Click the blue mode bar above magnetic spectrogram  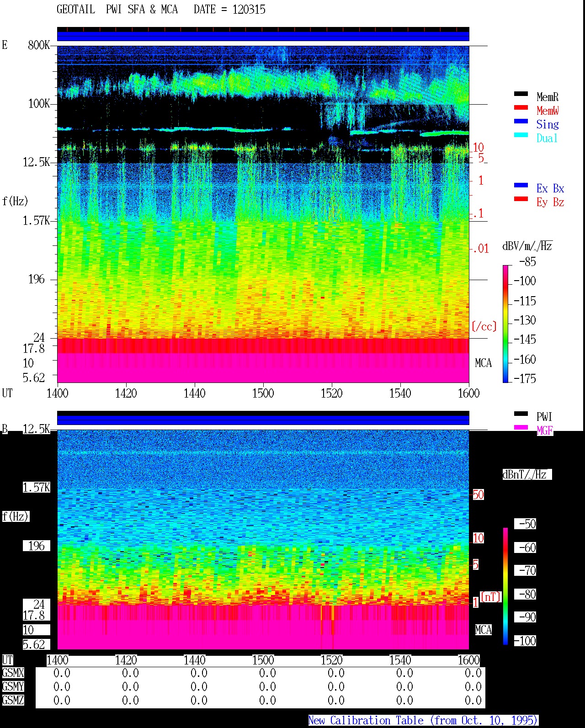(x=263, y=420)
